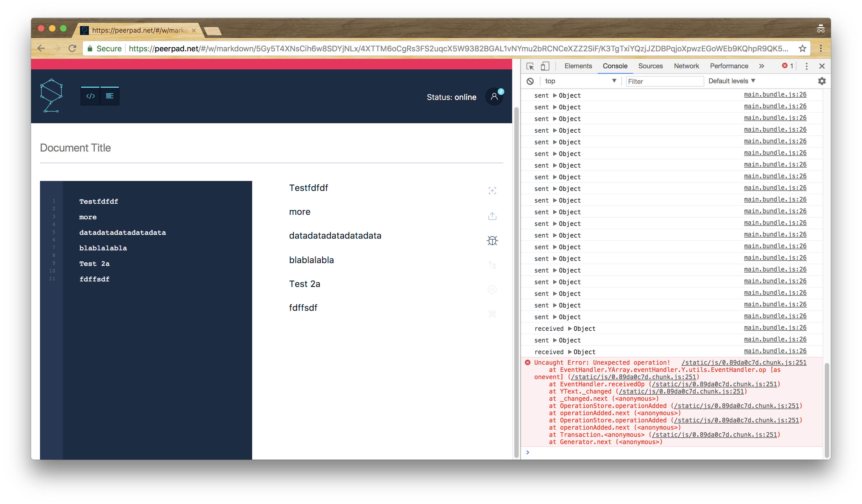Click the console Filter input field
Screen dimensions: 862x504
pos(664,81)
